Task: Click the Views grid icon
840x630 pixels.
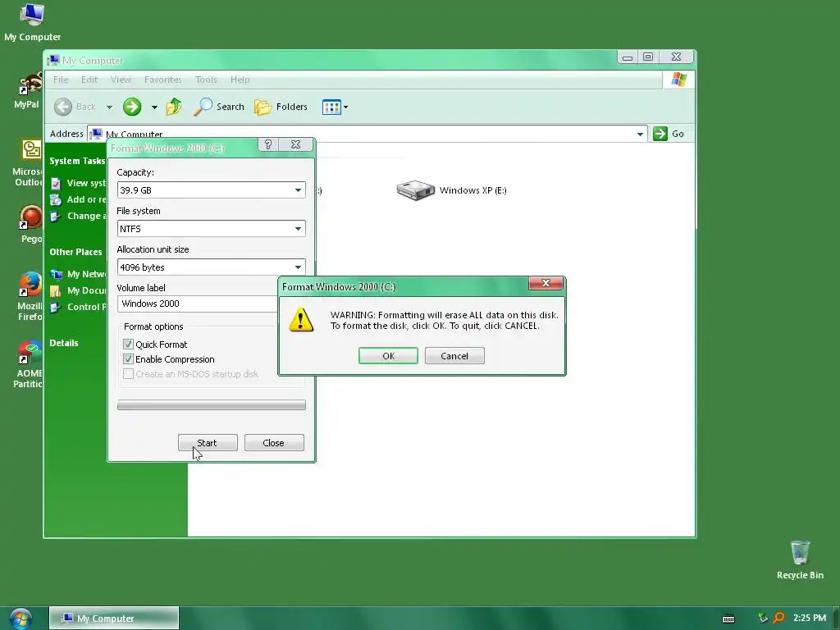Action: pos(331,107)
